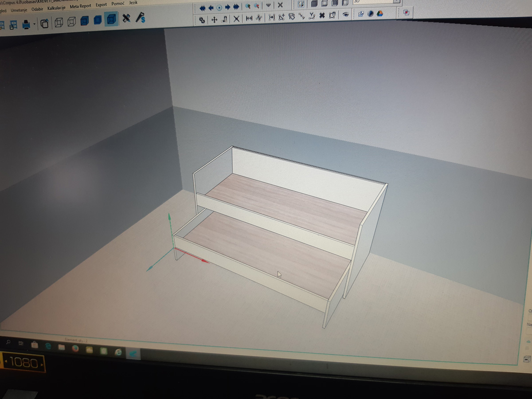Expand the print options dropdown arrow
Screen dimensions: 532x399
coord(34,24)
